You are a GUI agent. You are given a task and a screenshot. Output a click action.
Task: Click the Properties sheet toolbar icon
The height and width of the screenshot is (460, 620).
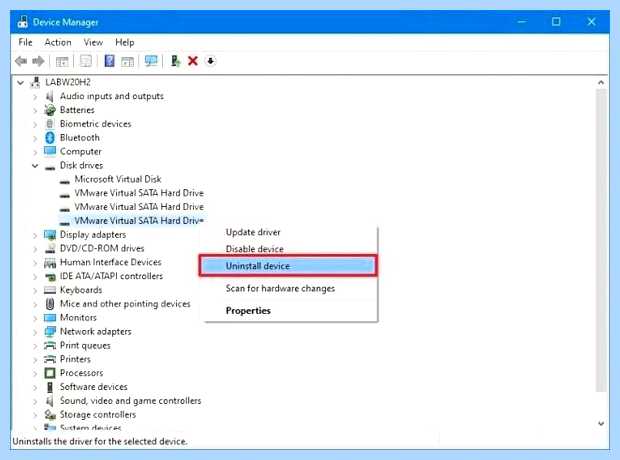pos(86,61)
